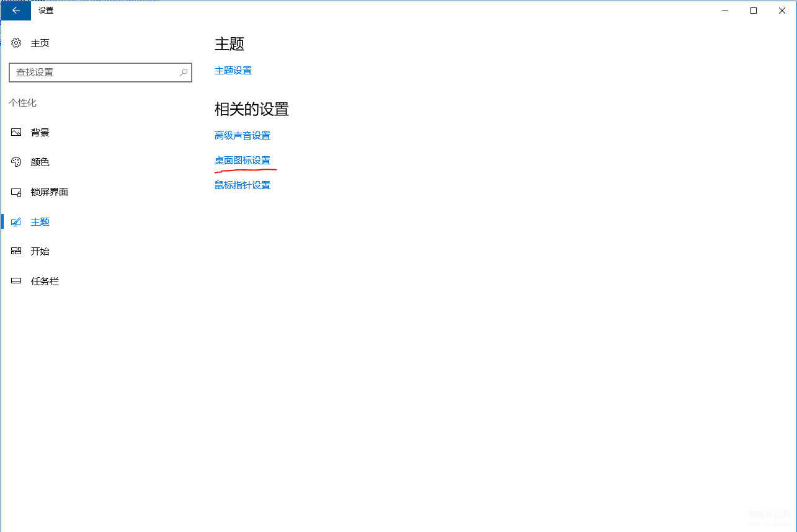Viewport: 797px width, 532px height.
Task: Click the Home gear icon
Action: pos(16,43)
